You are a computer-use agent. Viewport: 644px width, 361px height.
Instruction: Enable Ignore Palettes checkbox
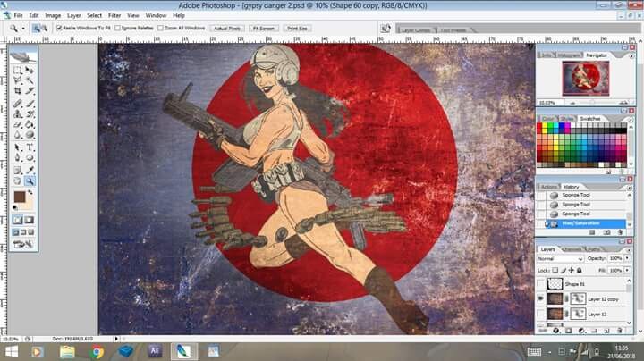tap(117, 28)
